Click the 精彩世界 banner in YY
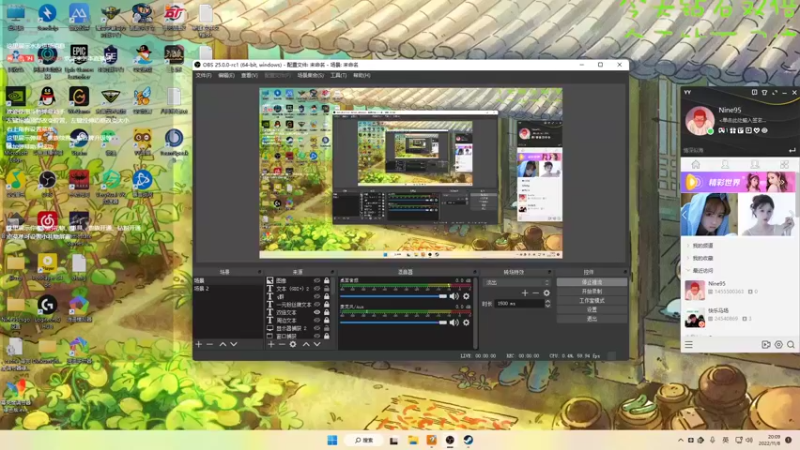 (x=738, y=182)
